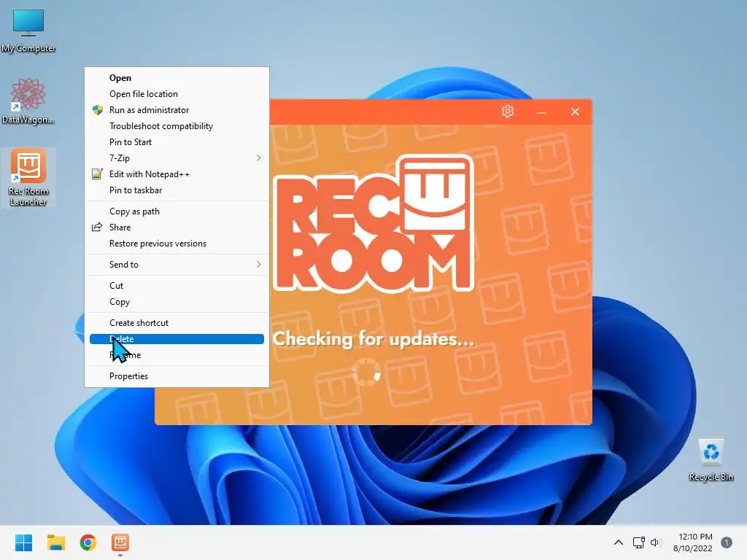747x560 pixels.
Task: Select the My Computer desktop icon
Action: click(28, 31)
